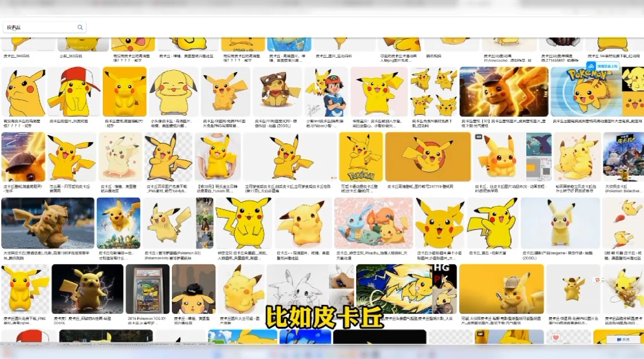Click the GIF badge on the animated Pikachu thumbnail
Viewport: 644px width, 359px height.
479,136
